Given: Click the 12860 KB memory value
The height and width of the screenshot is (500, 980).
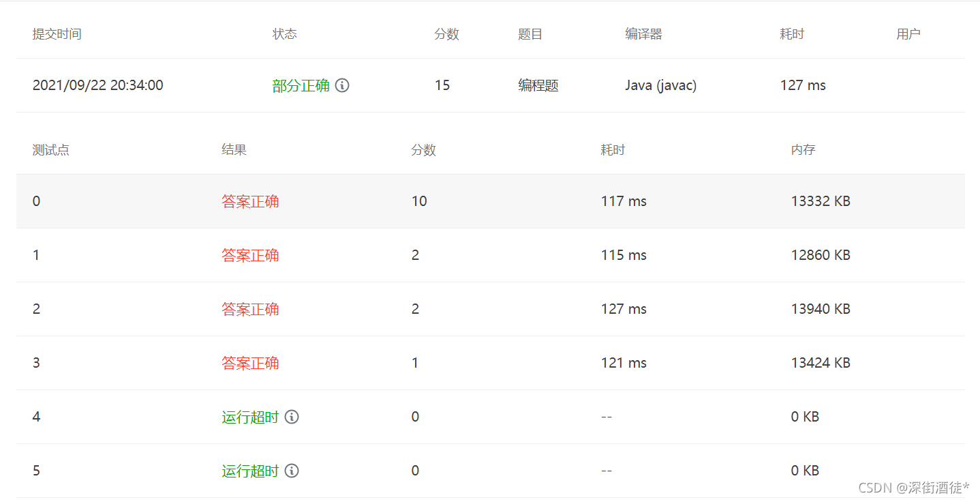Looking at the screenshot, I should point(821,255).
